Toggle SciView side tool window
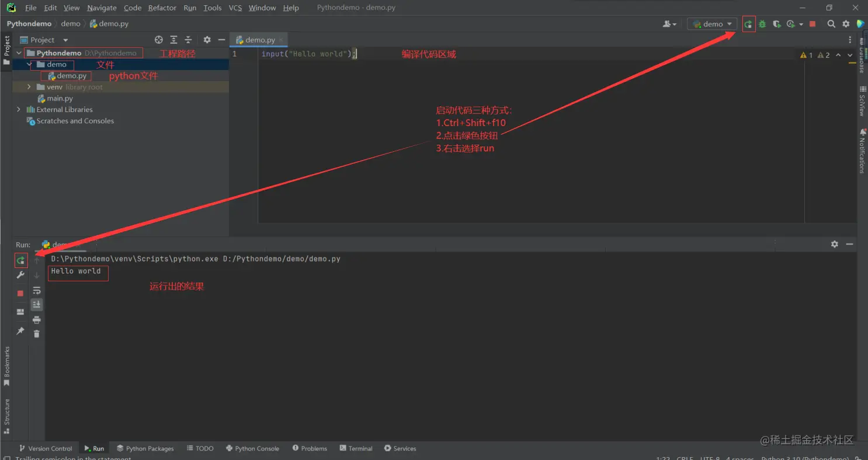The height and width of the screenshot is (460, 868). click(x=862, y=101)
